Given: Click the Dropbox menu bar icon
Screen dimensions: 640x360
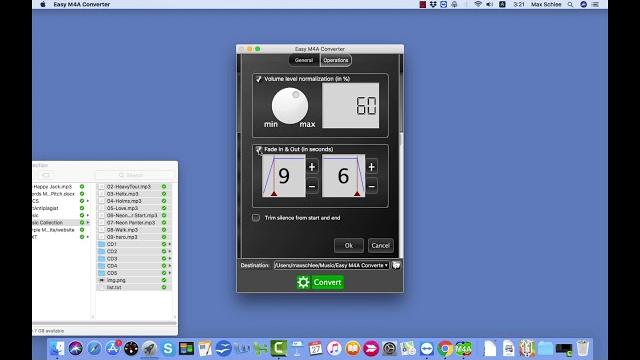Looking at the screenshot, I should click(x=433, y=4).
